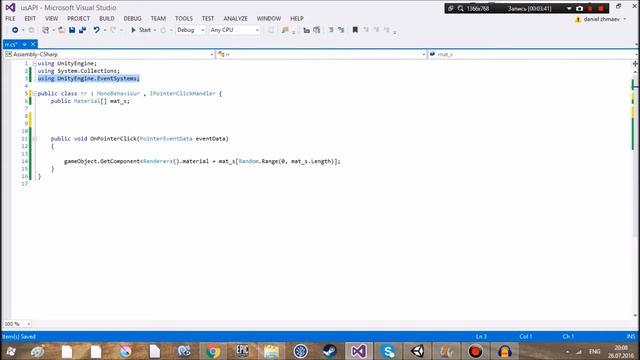Open the TEAM menu

pos(158,18)
